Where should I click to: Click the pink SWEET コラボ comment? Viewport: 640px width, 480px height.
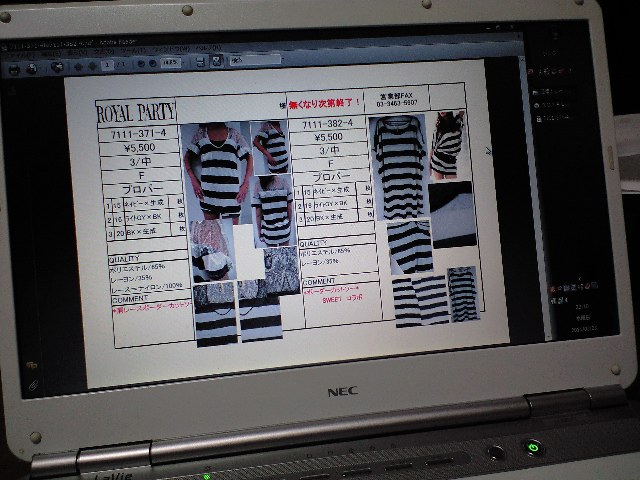tap(342, 300)
